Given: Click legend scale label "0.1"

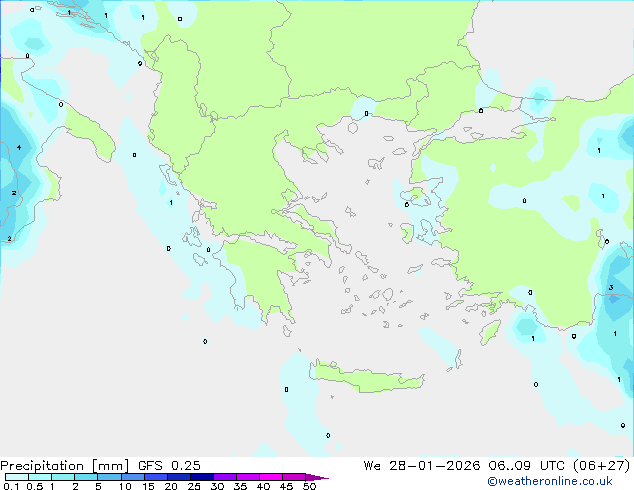Looking at the screenshot, I should click(11, 486).
